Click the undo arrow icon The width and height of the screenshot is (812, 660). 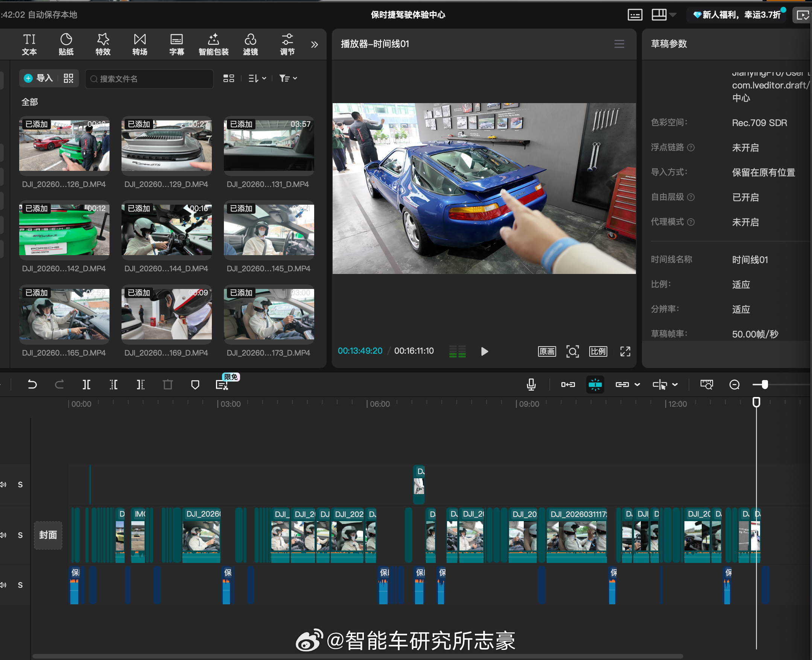point(32,385)
